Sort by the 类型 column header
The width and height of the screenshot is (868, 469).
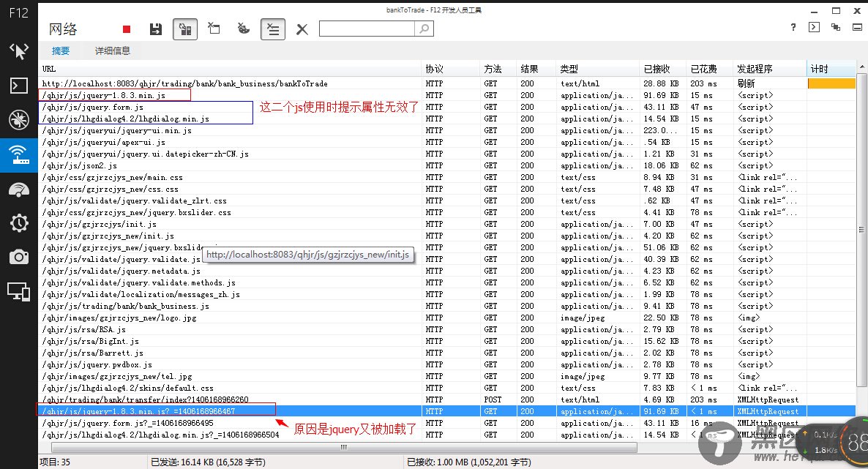(597, 69)
